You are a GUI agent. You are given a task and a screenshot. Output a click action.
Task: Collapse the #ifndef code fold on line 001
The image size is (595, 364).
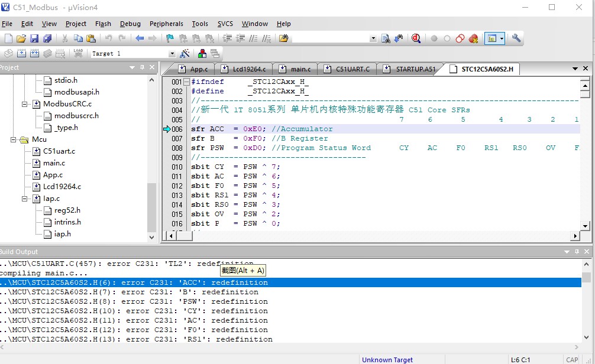186,82
